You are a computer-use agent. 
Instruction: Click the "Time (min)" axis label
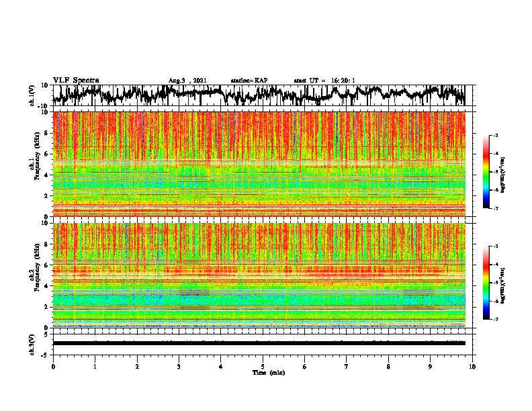269,373
